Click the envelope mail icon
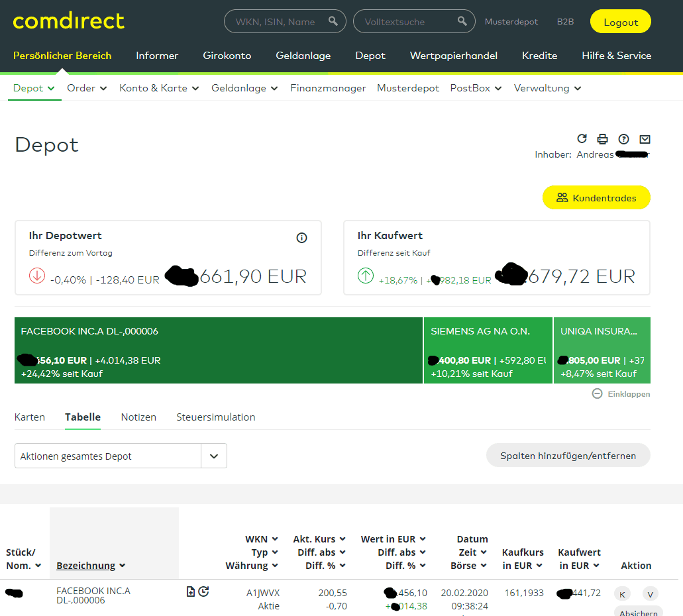The height and width of the screenshot is (616, 683). 645,139
